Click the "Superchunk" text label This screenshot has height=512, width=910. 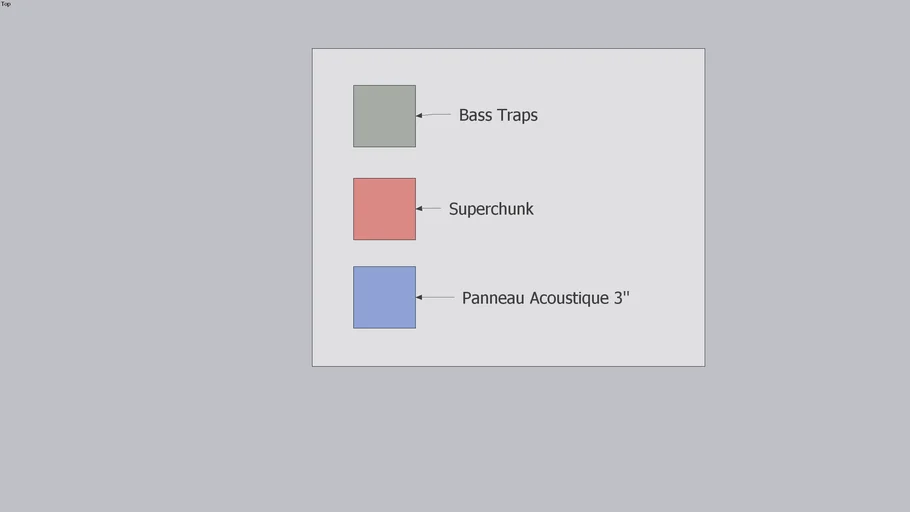point(491,209)
